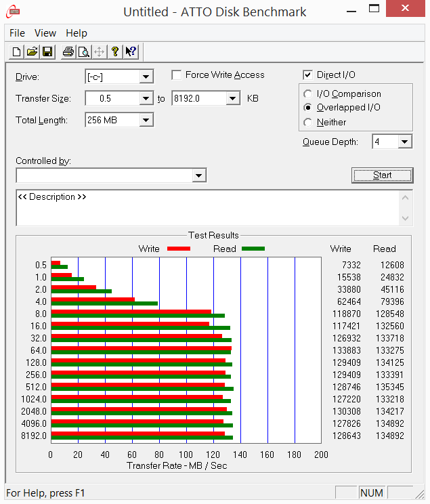Click write value 118870

pos(347,314)
